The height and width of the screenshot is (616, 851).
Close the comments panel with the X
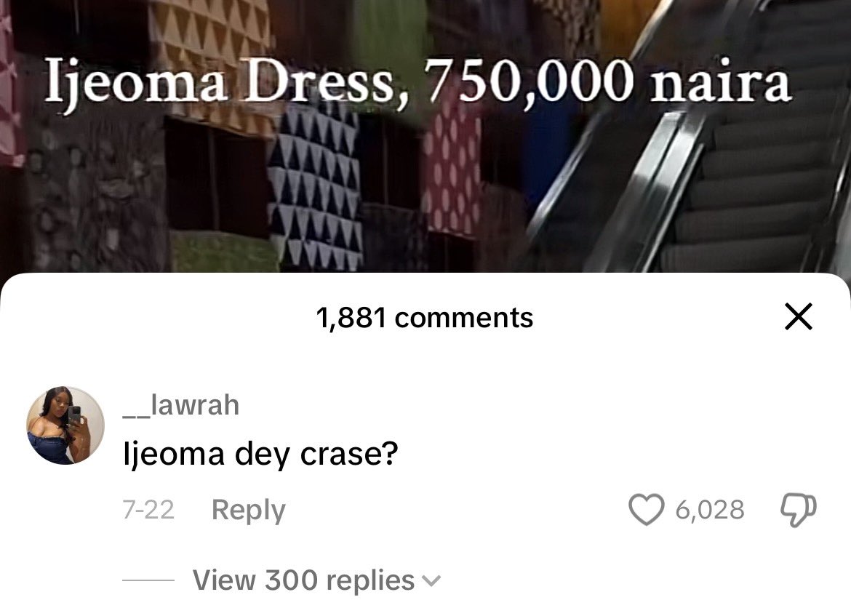799,316
